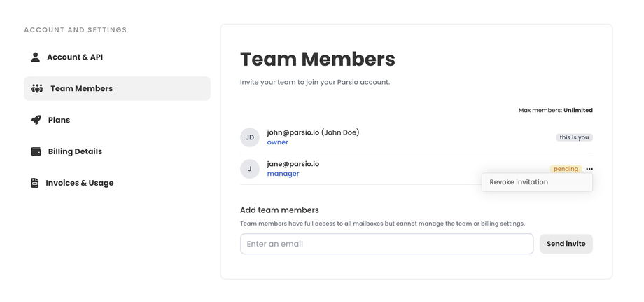
Task: Click the pending status badge
Action: click(566, 169)
